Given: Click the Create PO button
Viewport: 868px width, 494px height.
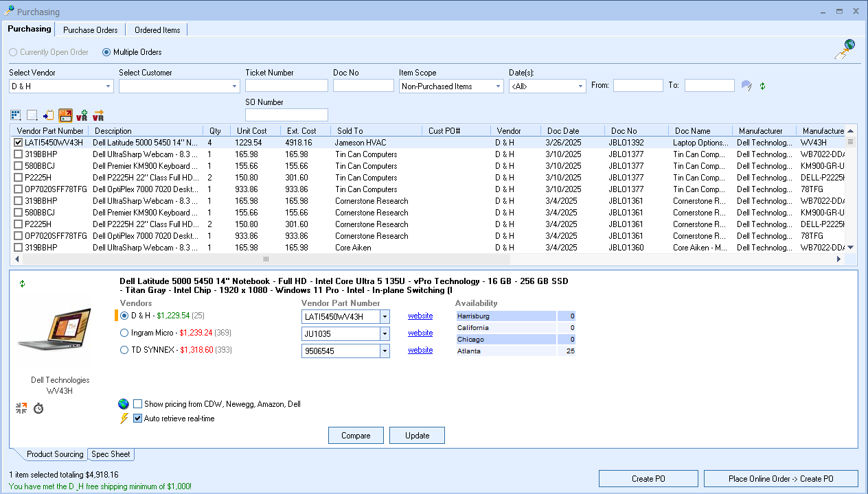Looking at the screenshot, I should [x=648, y=479].
